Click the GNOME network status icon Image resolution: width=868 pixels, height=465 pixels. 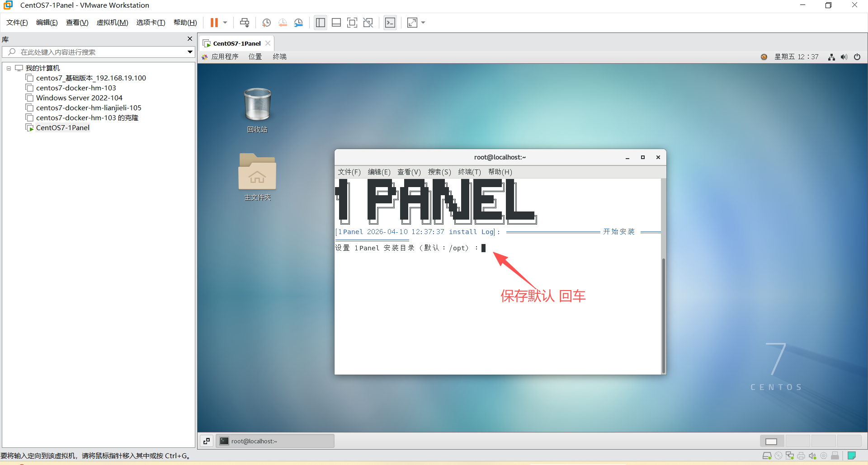831,57
